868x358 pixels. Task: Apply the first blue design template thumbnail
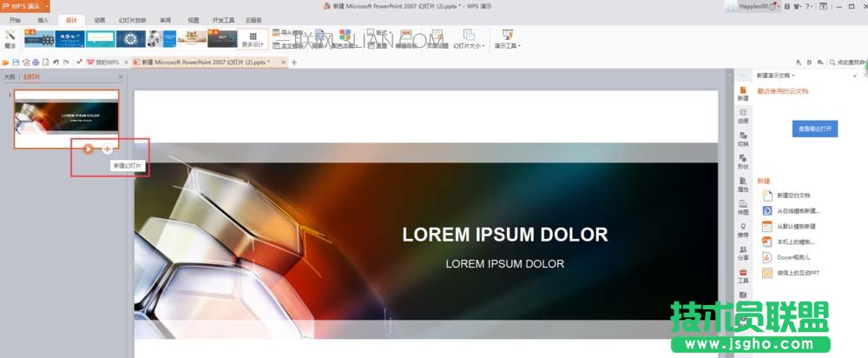click(x=39, y=39)
